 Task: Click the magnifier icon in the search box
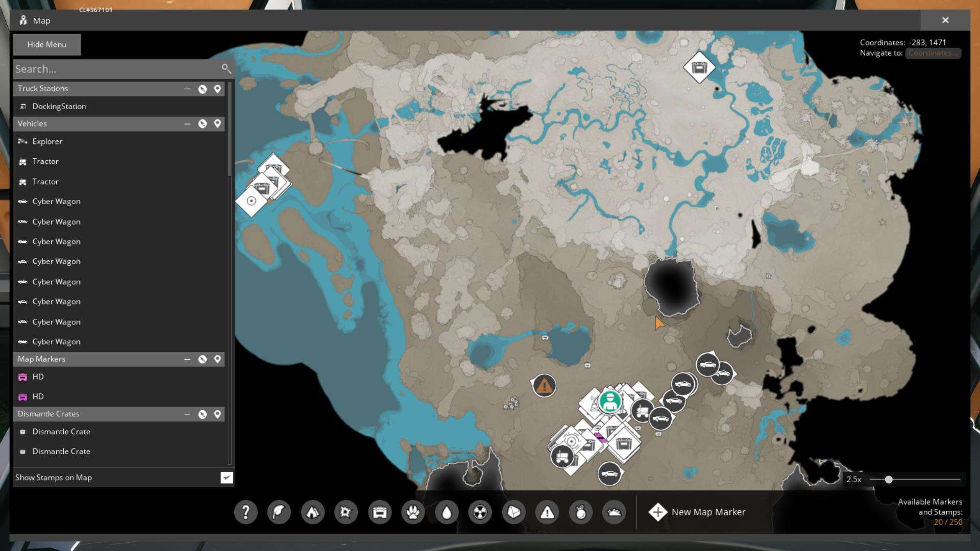tap(226, 68)
